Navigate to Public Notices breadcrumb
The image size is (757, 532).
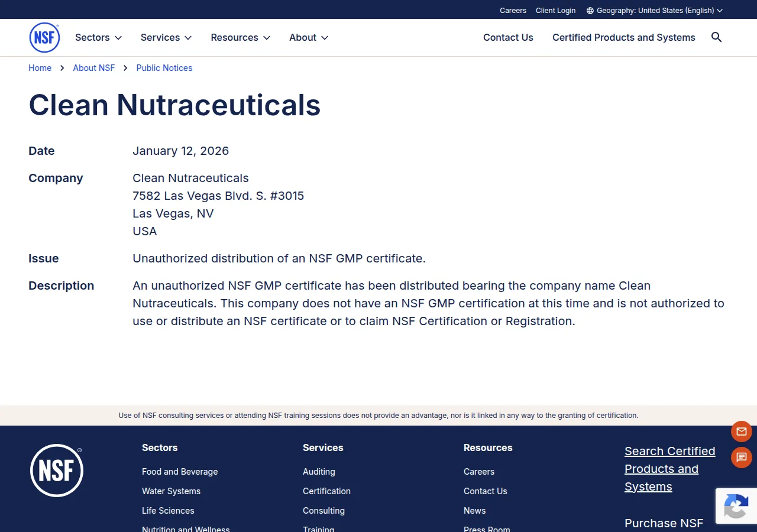164,68
